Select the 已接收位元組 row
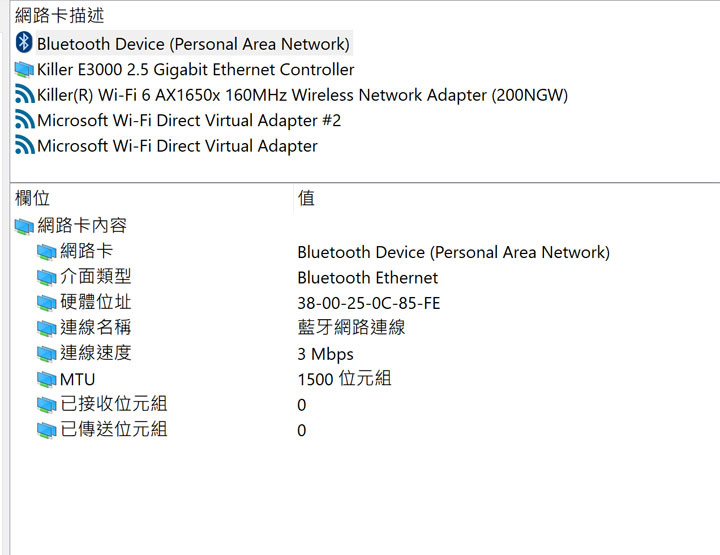 (x=365, y=404)
